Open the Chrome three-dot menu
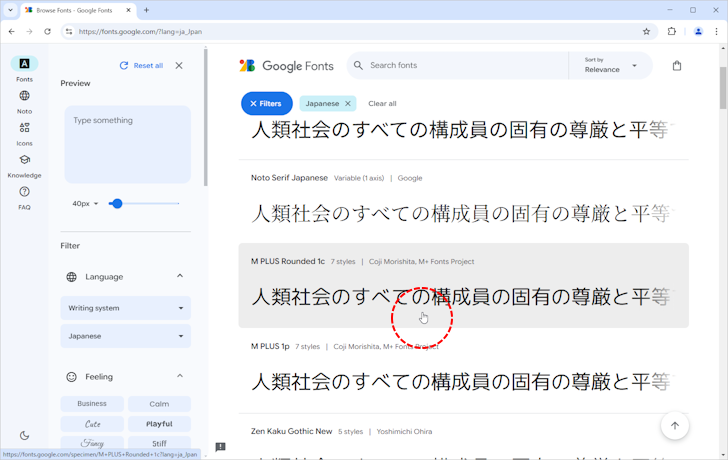 point(716,32)
